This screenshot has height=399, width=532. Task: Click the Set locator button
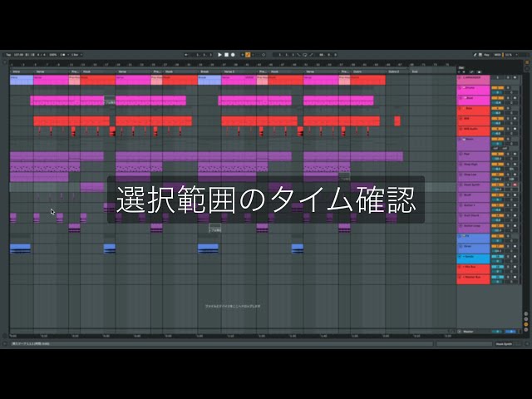coord(461,68)
